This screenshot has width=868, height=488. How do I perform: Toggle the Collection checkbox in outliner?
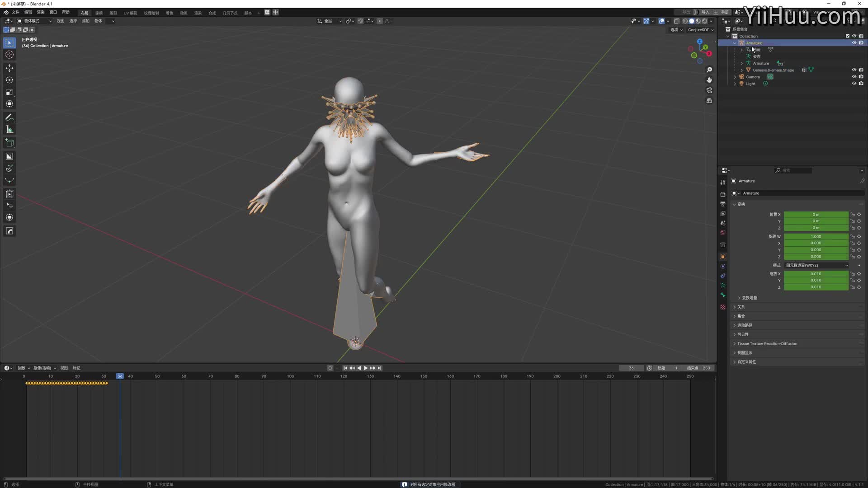click(x=847, y=36)
